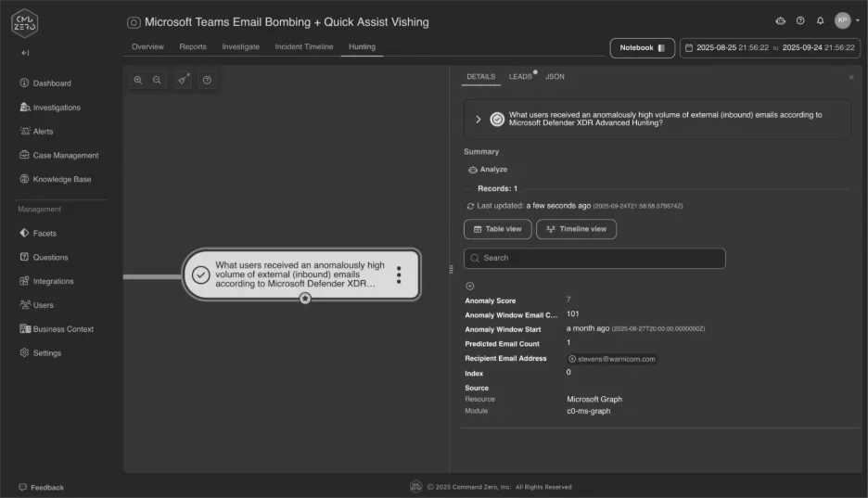Open Knowledge Base in the sidebar
Image resolution: width=868 pixels, height=498 pixels.
point(56,179)
